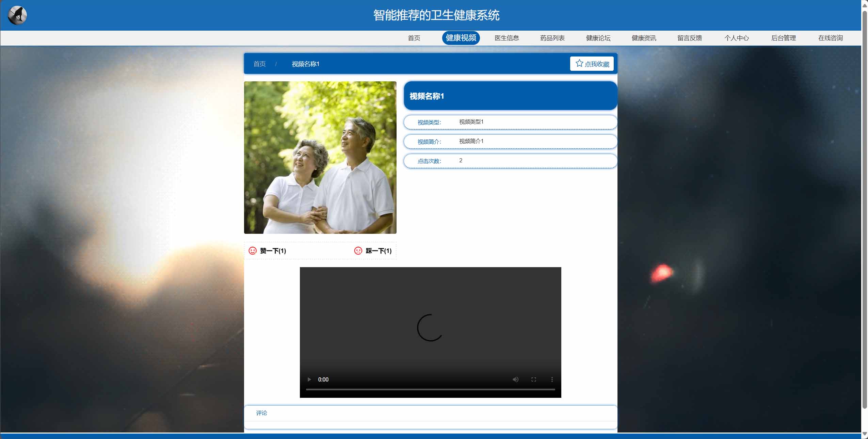The height and width of the screenshot is (439, 868).
Task: Click the smiley like icon
Action: [253, 251]
